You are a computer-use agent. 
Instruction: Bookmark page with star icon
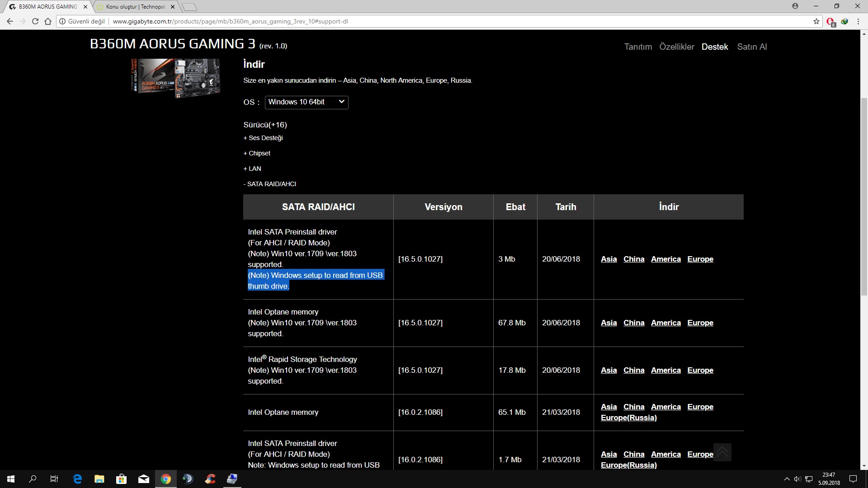(816, 21)
